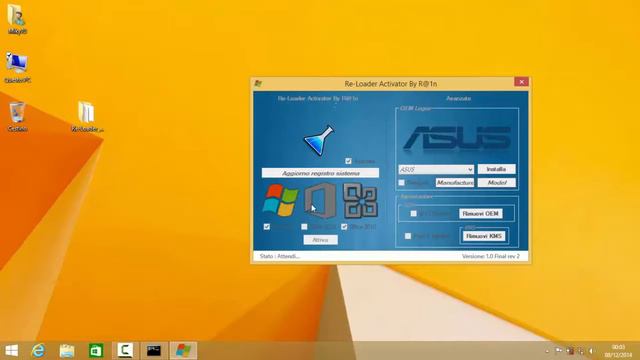Image resolution: width=640 pixels, height=360 pixels.
Task: Click the Model button
Action: [497, 182]
